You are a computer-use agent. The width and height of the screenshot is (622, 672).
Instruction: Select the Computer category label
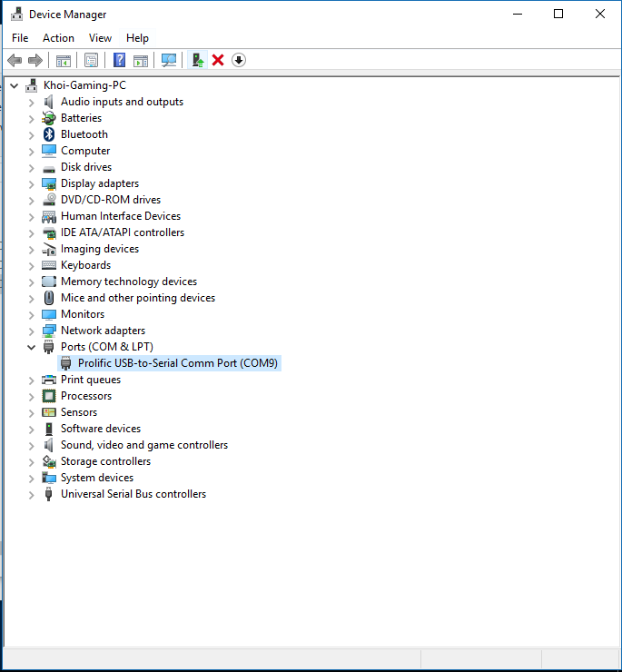[x=85, y=151]
